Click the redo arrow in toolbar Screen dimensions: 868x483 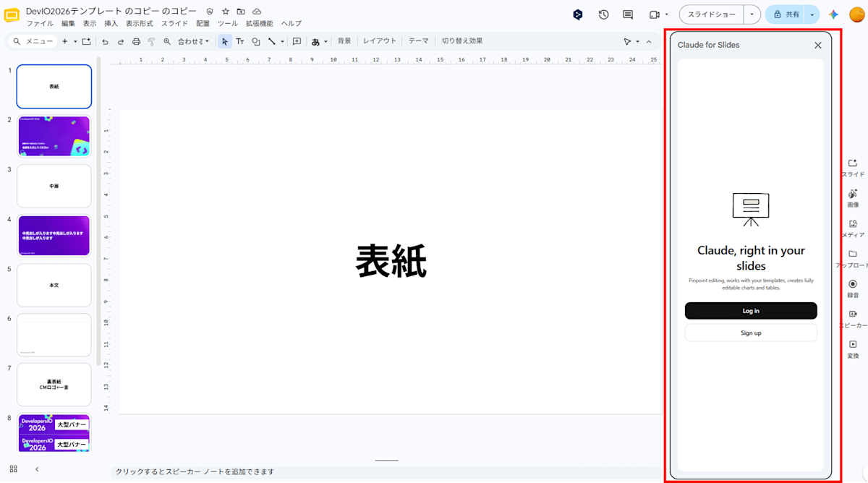click(x=121, y=42)
